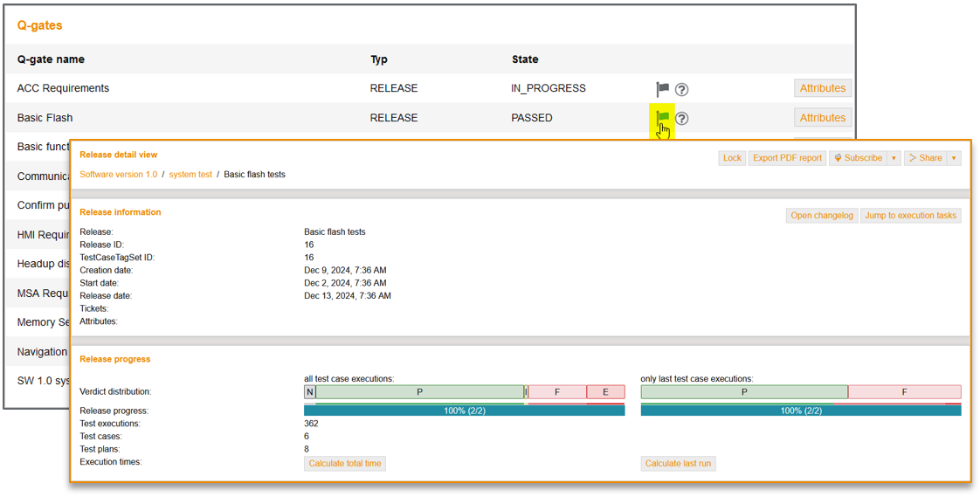Expand the Subscribe dropdown arrow
Screen dimensions: 980x497
click(894, 158)
